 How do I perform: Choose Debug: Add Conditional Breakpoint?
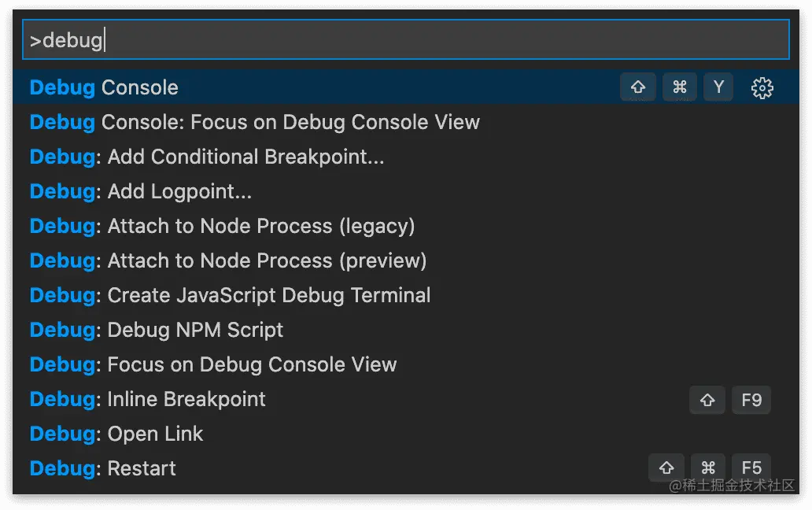point(207,157)
